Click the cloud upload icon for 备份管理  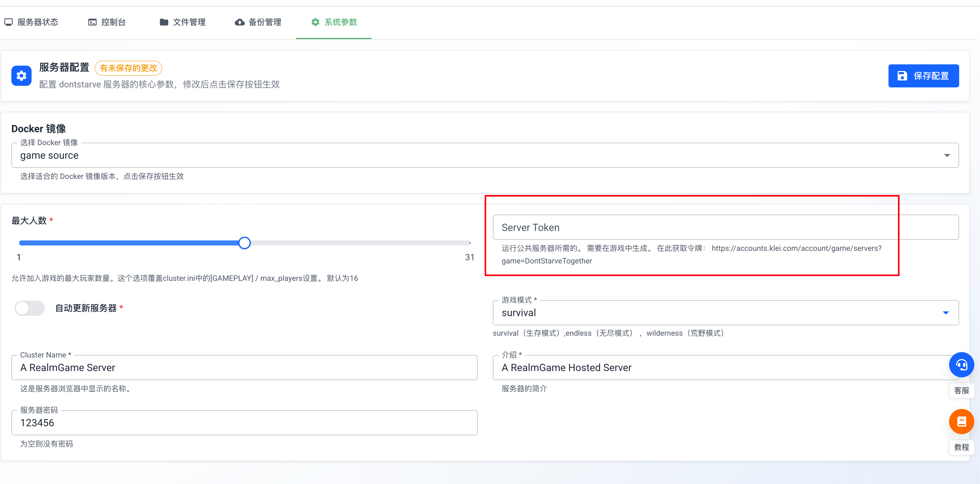pos(240,22)
